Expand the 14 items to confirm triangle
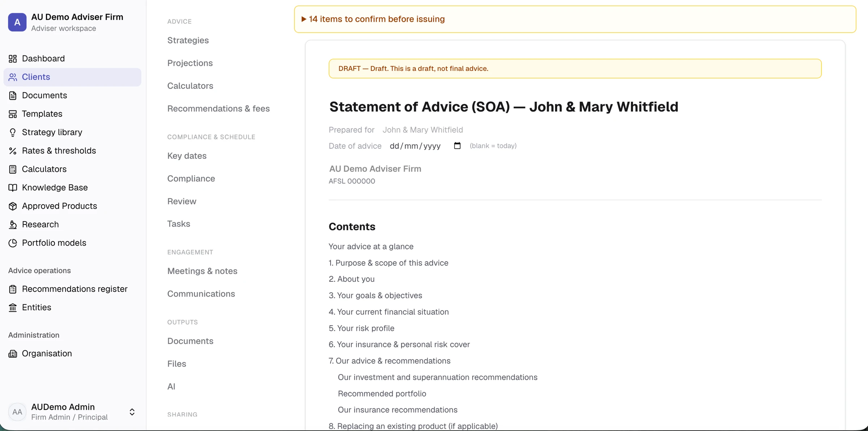The image size is (868, 431). point(304,19)
